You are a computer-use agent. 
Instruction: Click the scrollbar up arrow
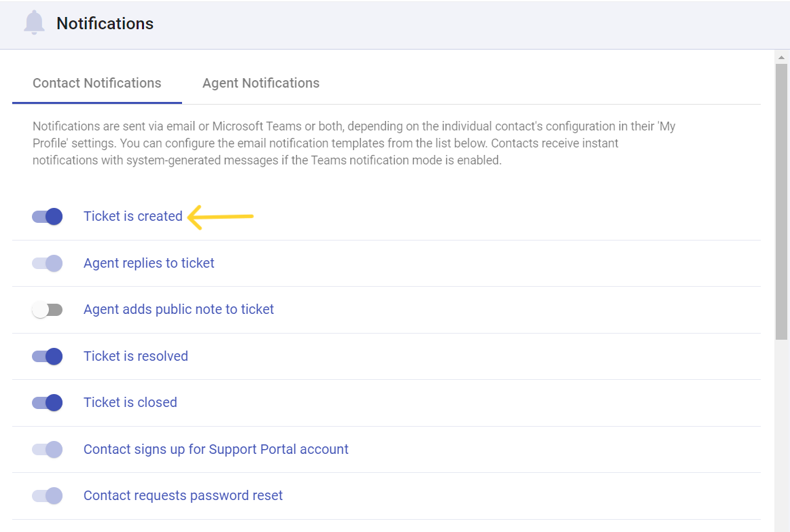[x=781, y=57]
